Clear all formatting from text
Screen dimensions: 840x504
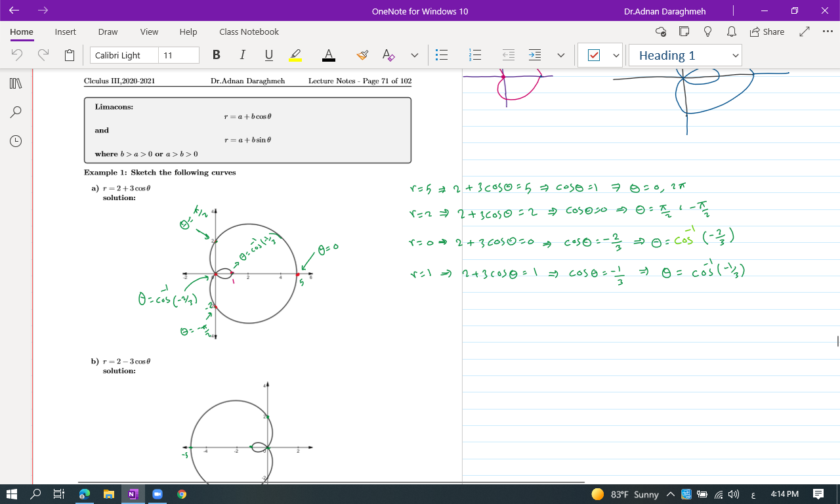tap(388, 55)
